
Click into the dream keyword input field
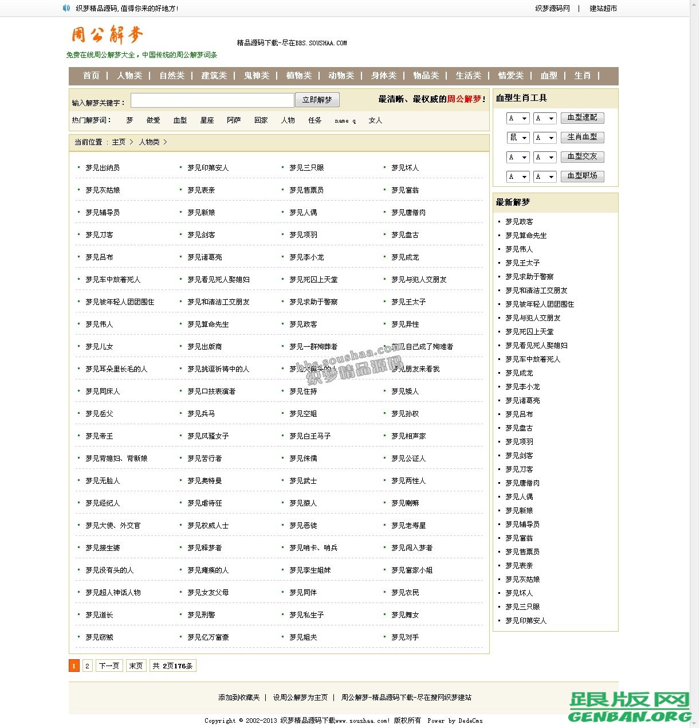[x=212, y=99]
